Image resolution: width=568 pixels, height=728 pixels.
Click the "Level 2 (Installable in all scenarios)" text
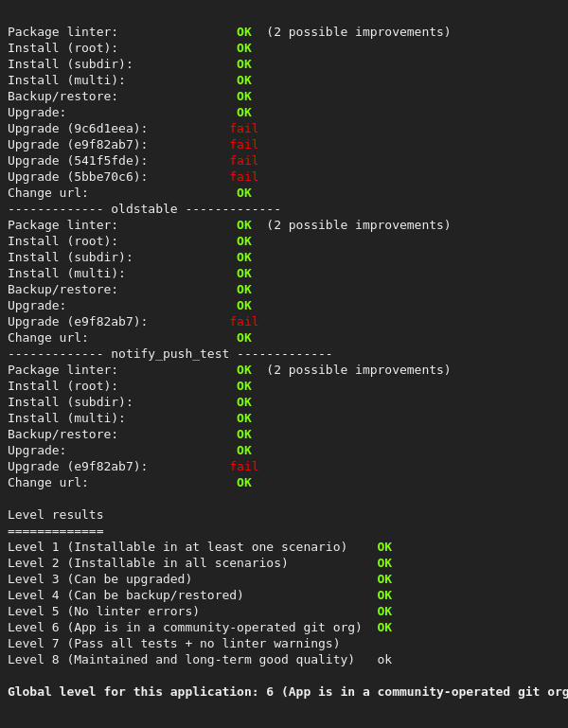(148, 562)
